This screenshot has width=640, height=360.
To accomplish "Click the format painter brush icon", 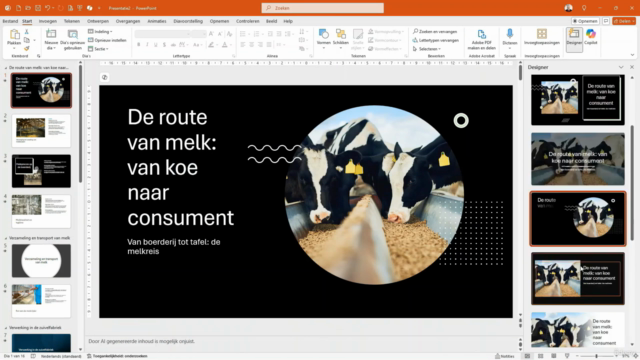I will [27, 49].
